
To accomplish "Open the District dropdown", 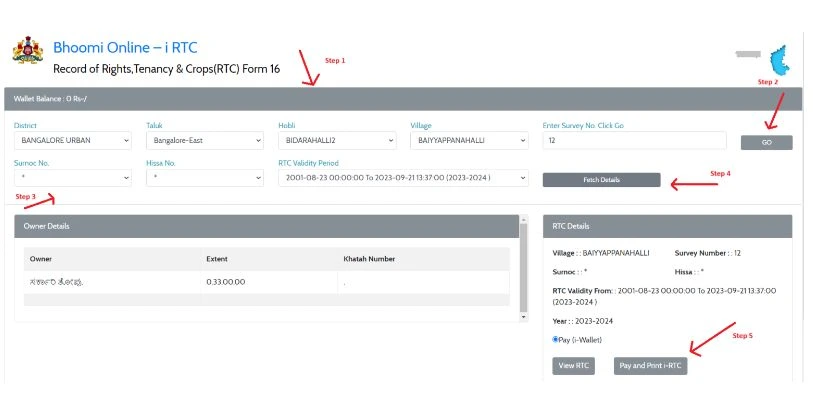I will pos(72,141).
